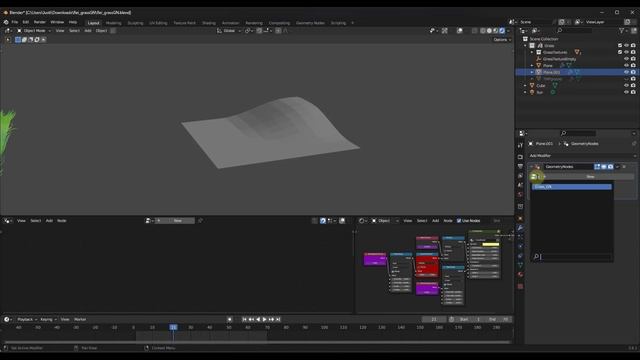Screen dimensions: 640x360
Task: Open 3D viewport Object menu
Action: (101, 31)
